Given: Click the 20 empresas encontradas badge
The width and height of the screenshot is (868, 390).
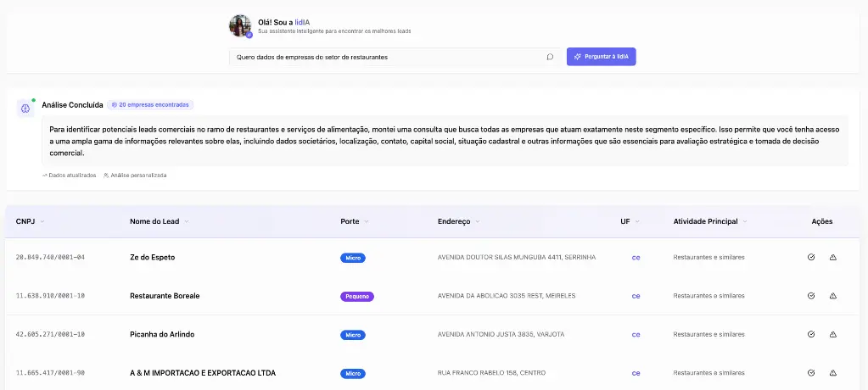Looking at the screenshot, I should click(x=150, y=105).
